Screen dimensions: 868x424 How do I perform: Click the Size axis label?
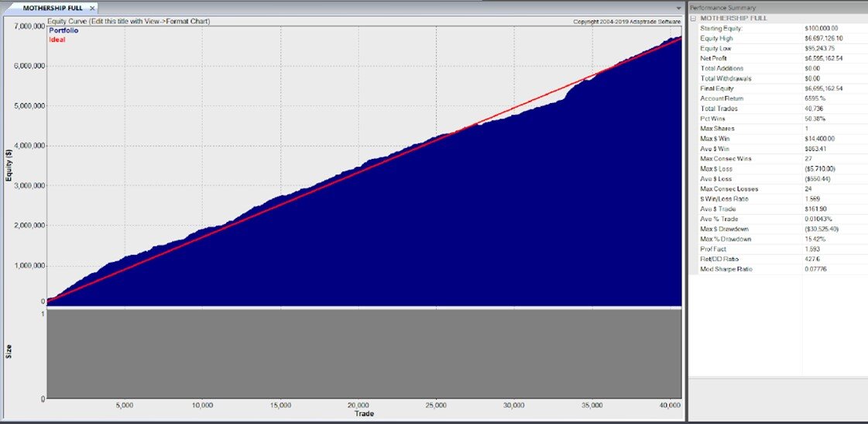(9, 352)
